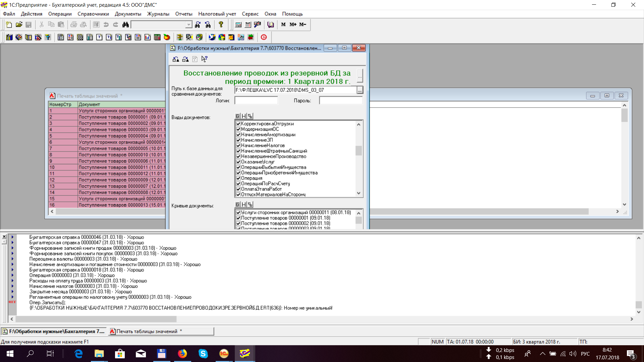Click the help pointer icon in processing window
This screenshot has height=362, width=644.
pyautogui.click(x=204, y=59)
